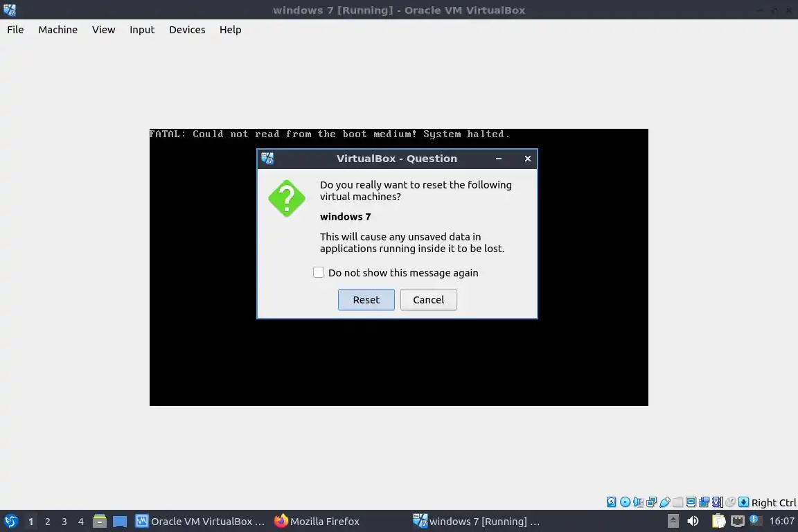798x532 pixels.
Task: Minimize the VirtualBox Question dialog
Action: tap(499, 159)
